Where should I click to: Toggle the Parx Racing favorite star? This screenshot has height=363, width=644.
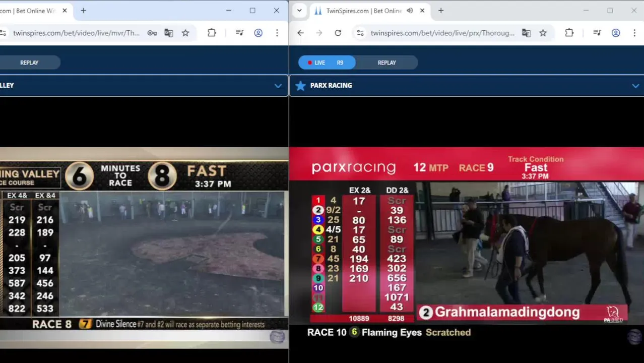point(300,86)
